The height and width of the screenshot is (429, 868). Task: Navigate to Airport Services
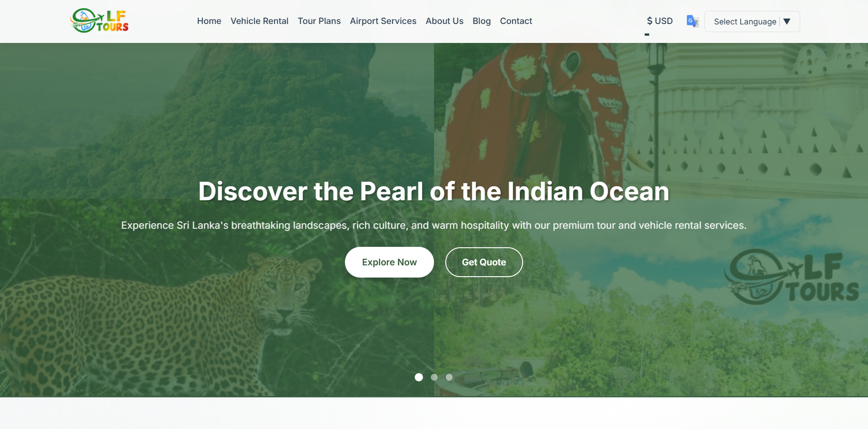(383, 21)
